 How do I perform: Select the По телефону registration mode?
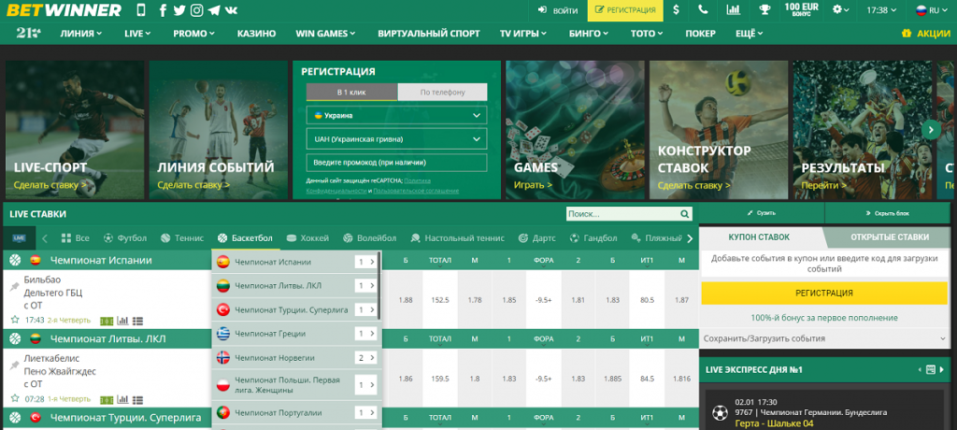[442, 92]
